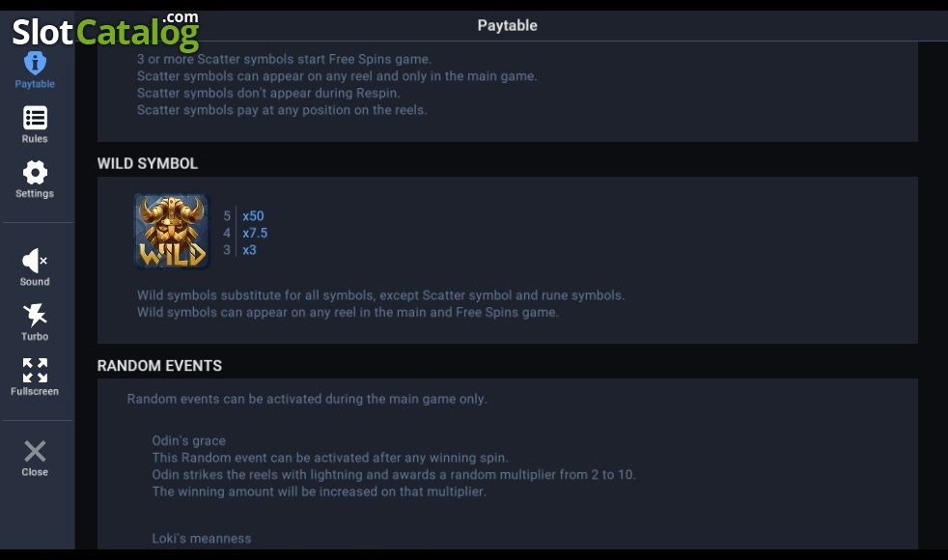Click the x3 payout value
The height and width of the screenshot is (560, 948).
tap(250, 250)
